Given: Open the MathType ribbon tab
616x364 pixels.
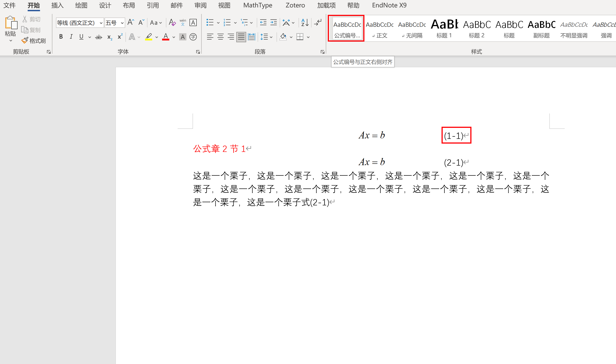Looking at the screenshot, I should point(258,5).
